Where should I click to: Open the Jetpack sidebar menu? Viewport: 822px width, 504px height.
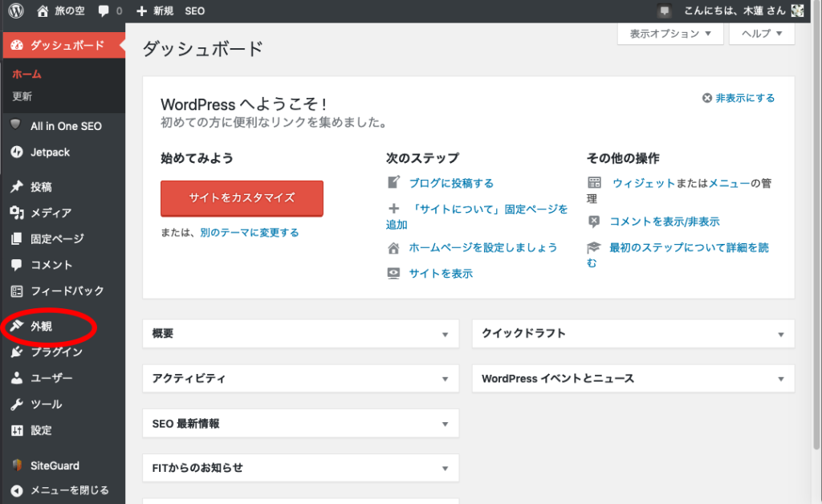pyautogui.click(x=50, y=152)
